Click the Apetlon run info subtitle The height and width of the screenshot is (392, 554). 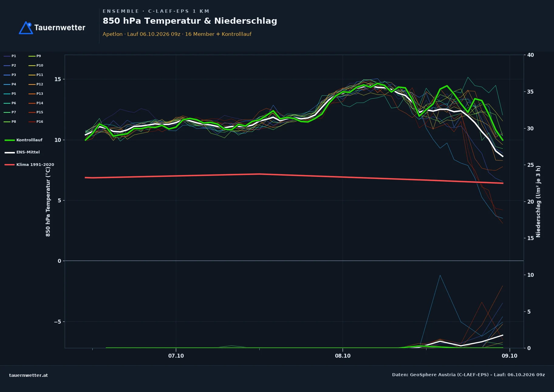[177, 34]
